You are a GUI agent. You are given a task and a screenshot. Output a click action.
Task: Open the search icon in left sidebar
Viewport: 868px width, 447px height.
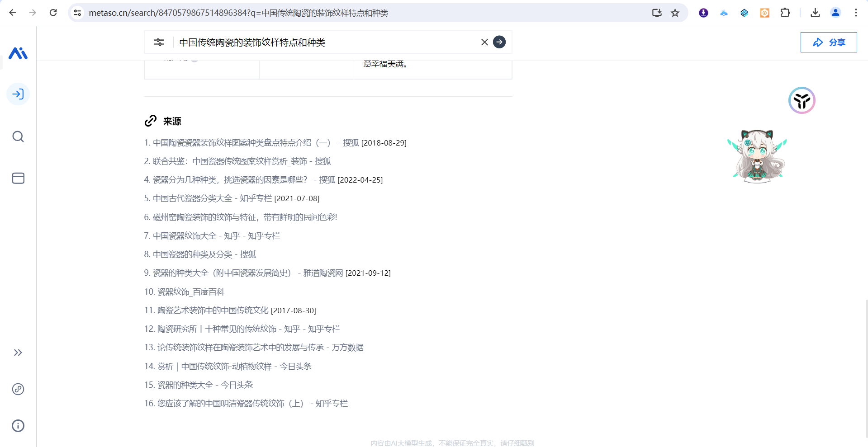[18, 136]
